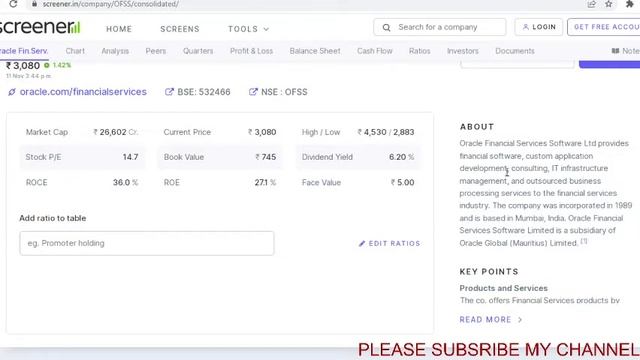The height and width of the screenshot is (360, 640).
Task: Click external link icon next to NSE : OFSS
Action: point(253,92)
